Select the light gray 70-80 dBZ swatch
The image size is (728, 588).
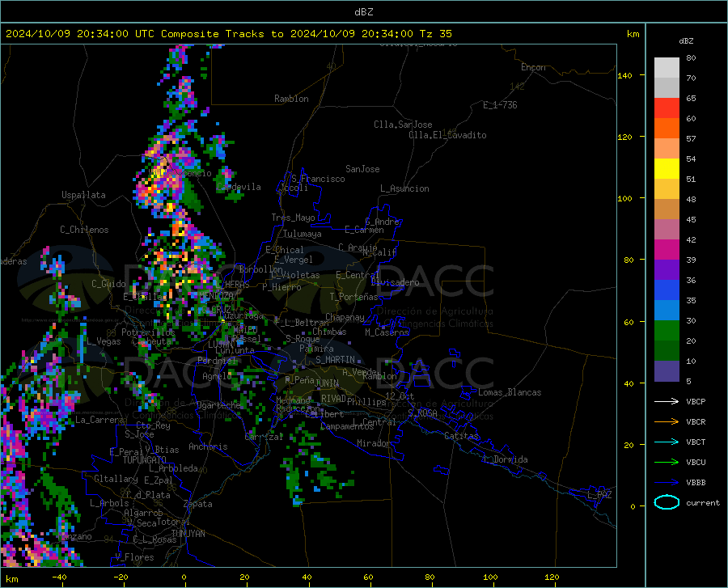point(667,67)
